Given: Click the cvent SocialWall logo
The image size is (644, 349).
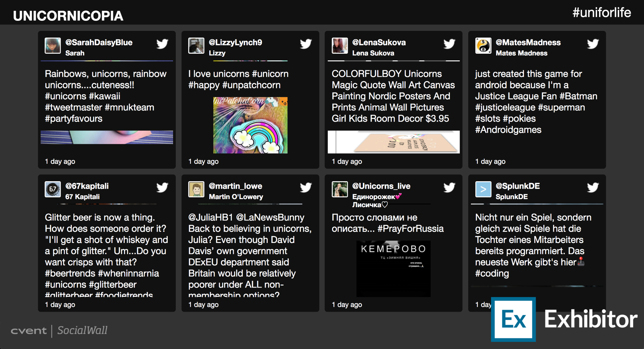Looking at the screenshot, I should [x=59, y=331].
